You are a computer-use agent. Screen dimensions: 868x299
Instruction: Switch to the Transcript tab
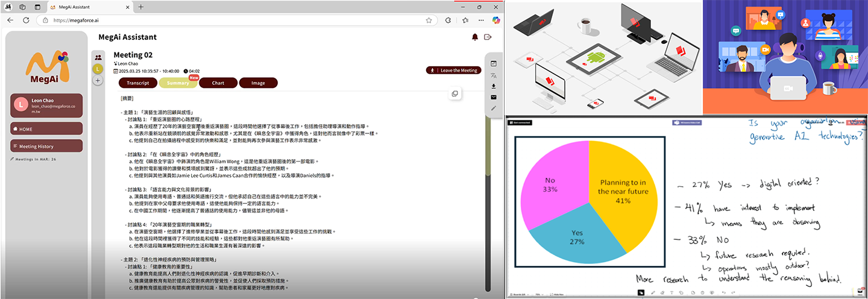click(x=138, y=83)
